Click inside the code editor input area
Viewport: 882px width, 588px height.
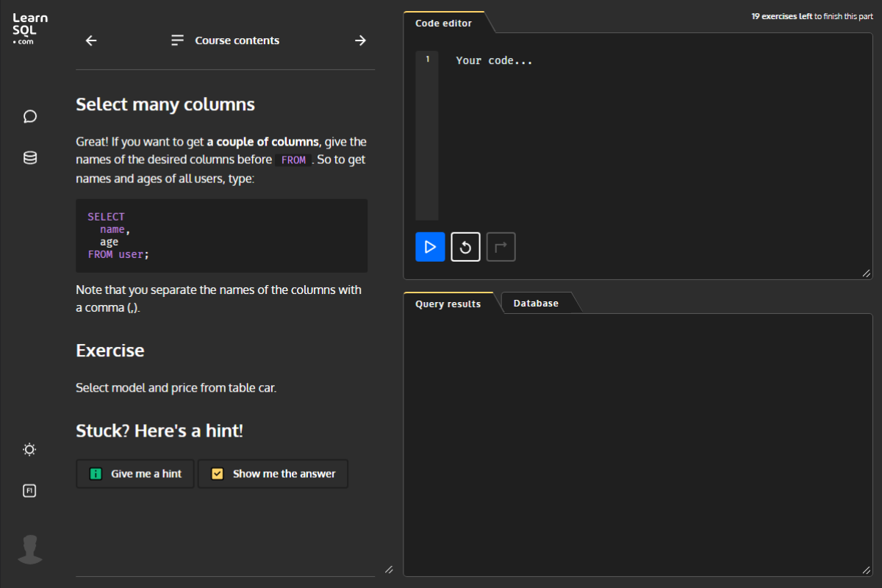click(x=654, y=136)
